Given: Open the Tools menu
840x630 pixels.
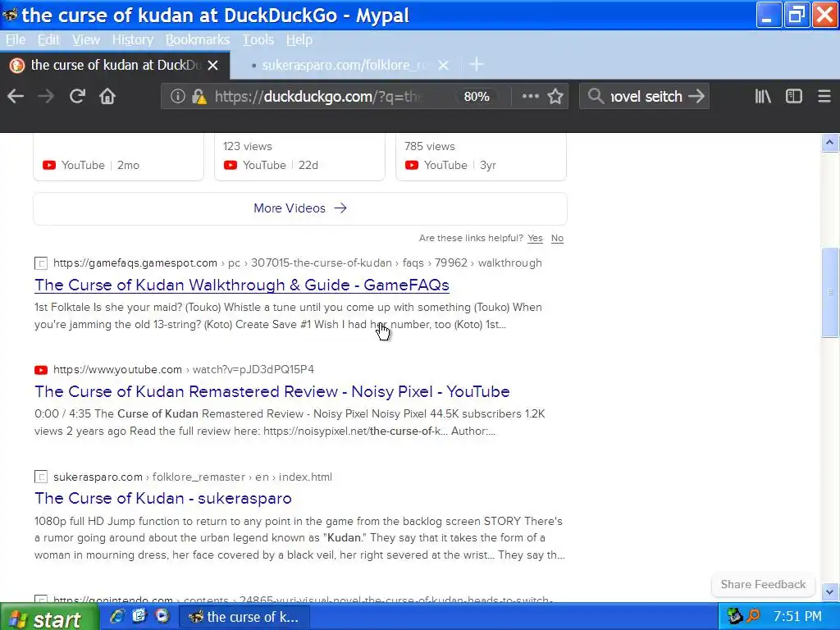Looking at the screenshot, I should [x=258, y=39].
